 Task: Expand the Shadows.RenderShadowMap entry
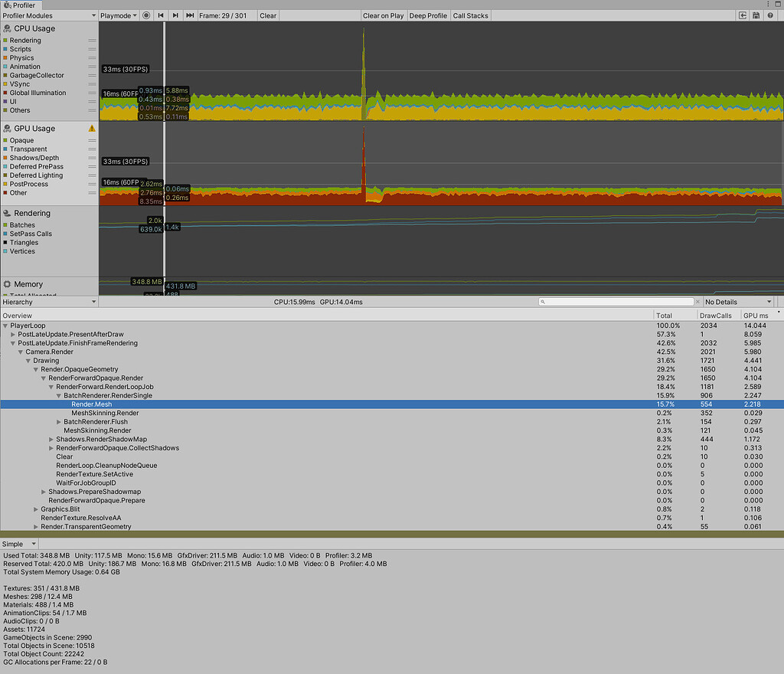coord(52,439)
